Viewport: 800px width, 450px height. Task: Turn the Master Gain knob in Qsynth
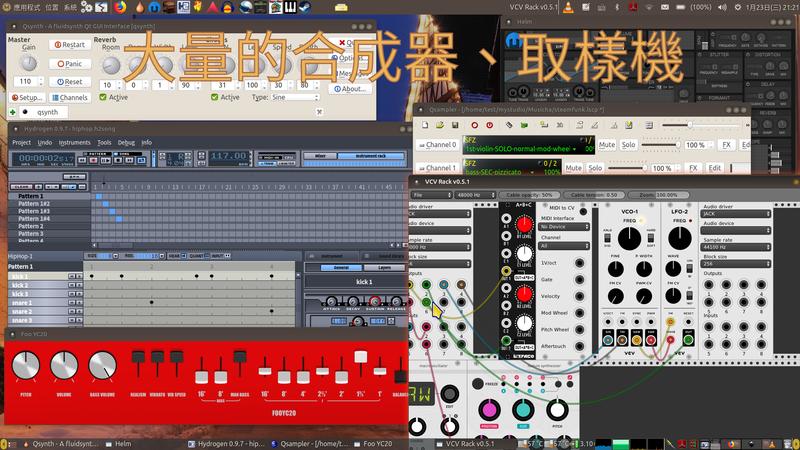click(x=29, y=63)
